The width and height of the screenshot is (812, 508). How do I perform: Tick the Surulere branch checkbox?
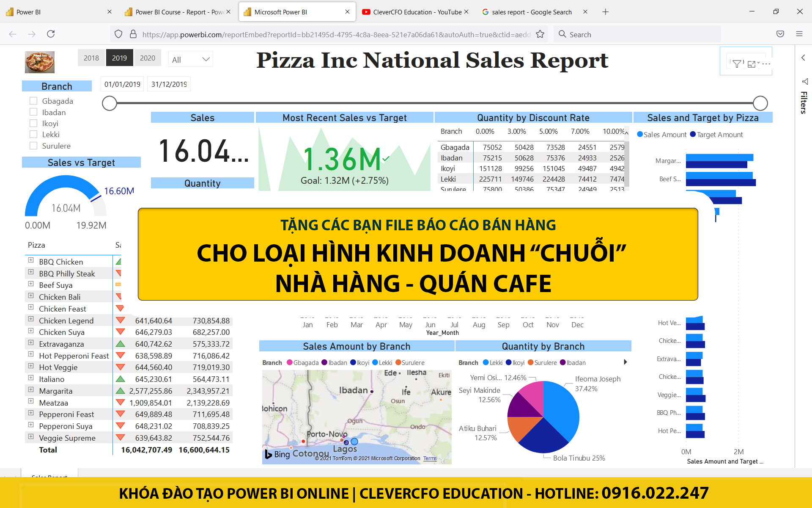[x=33, y=146]
